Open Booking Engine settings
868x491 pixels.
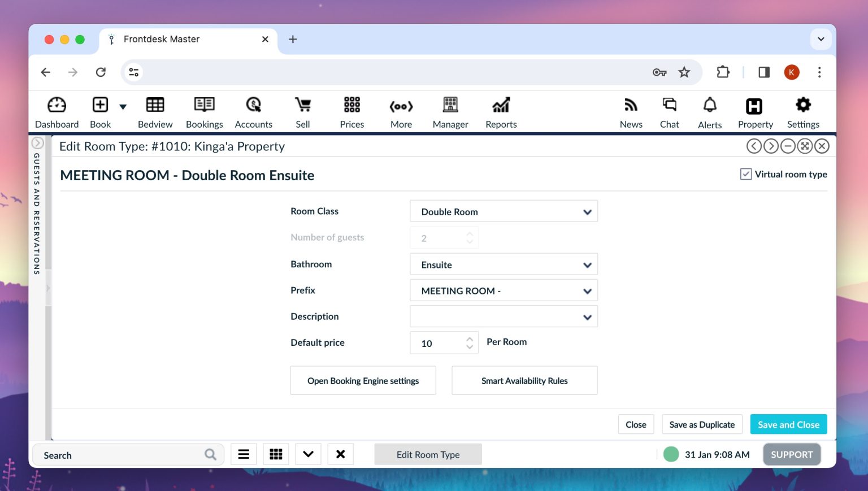[x=363, y=380]
